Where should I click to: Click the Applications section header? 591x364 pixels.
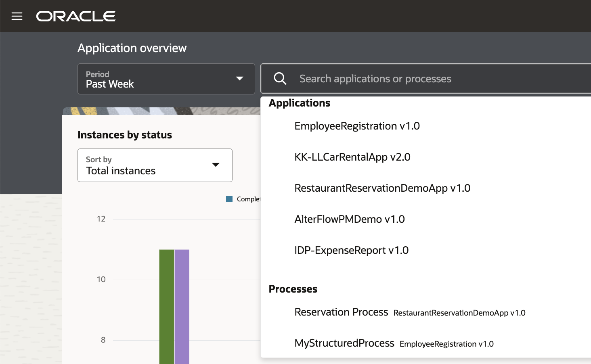[x=300, y=103]
